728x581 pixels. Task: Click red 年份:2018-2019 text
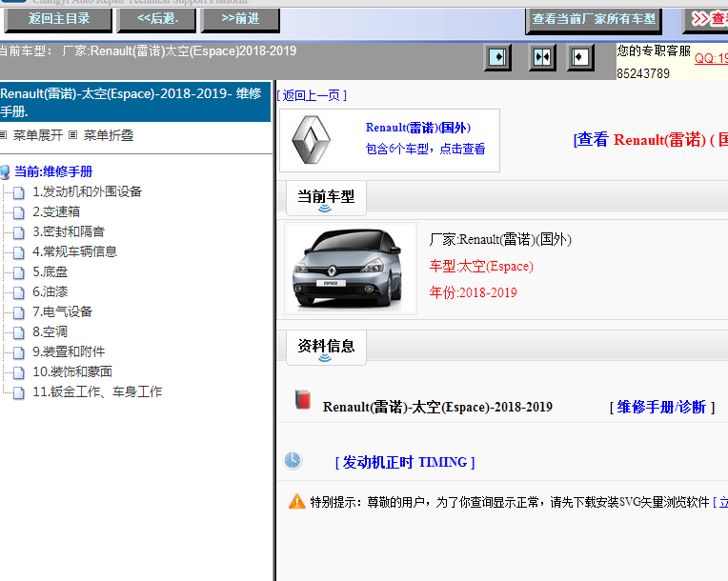[473, 292]
